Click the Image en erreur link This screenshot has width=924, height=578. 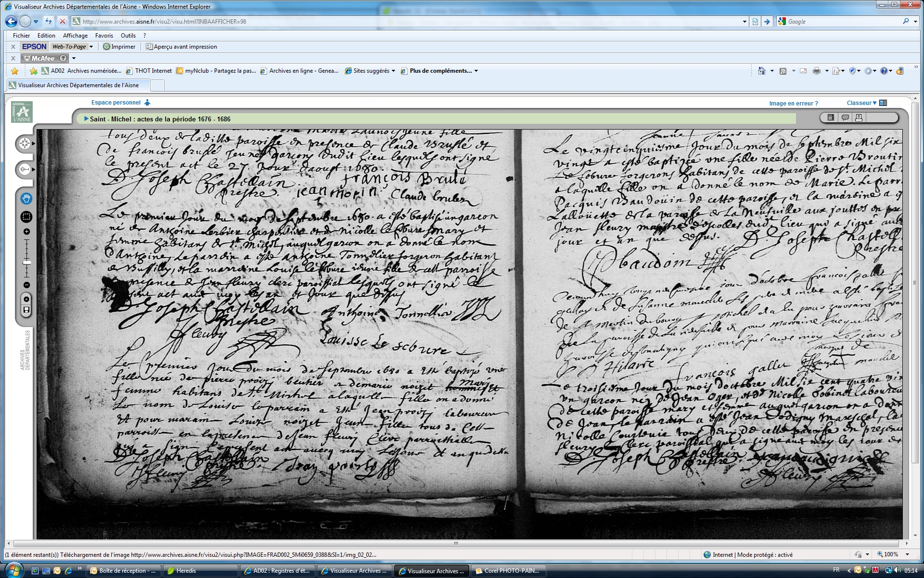pos(793,104)
